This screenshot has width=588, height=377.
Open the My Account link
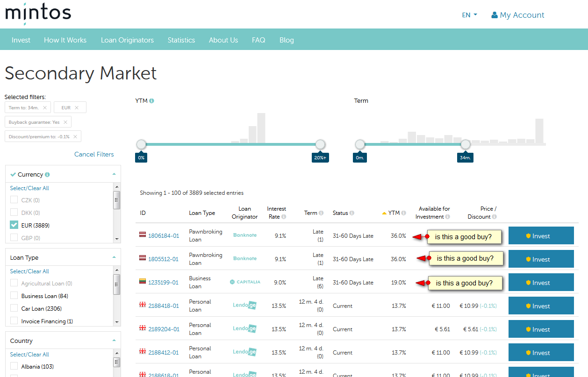coord(522,15)
